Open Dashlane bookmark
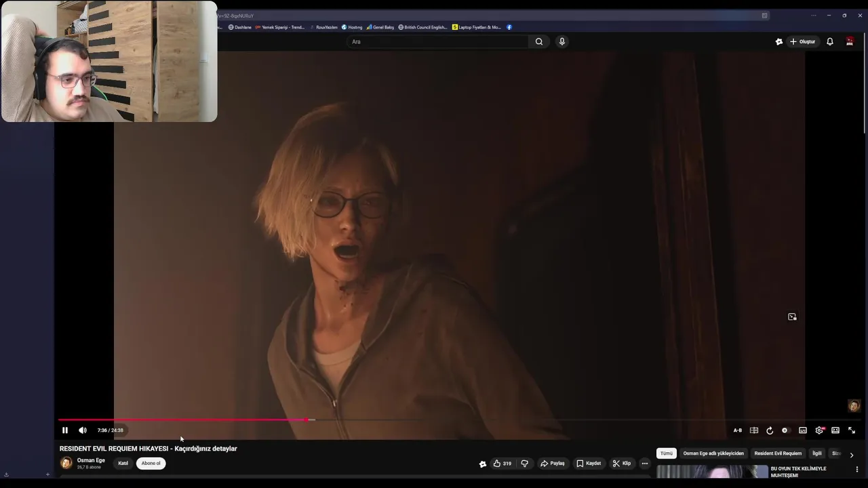This screenshot has width=868, height=488. (240, 27)
